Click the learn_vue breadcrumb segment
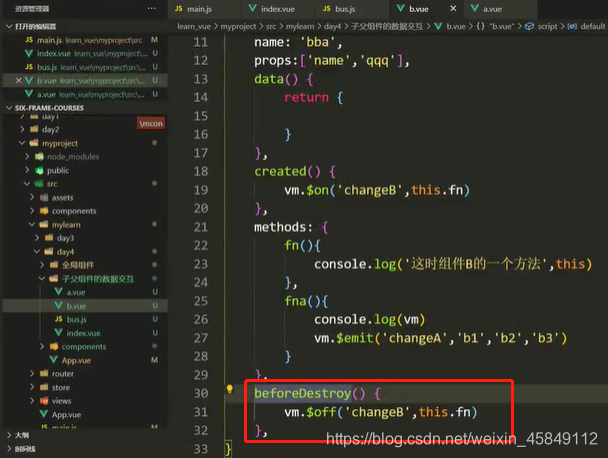Screen dimensions: 608x458 point(194,26)
